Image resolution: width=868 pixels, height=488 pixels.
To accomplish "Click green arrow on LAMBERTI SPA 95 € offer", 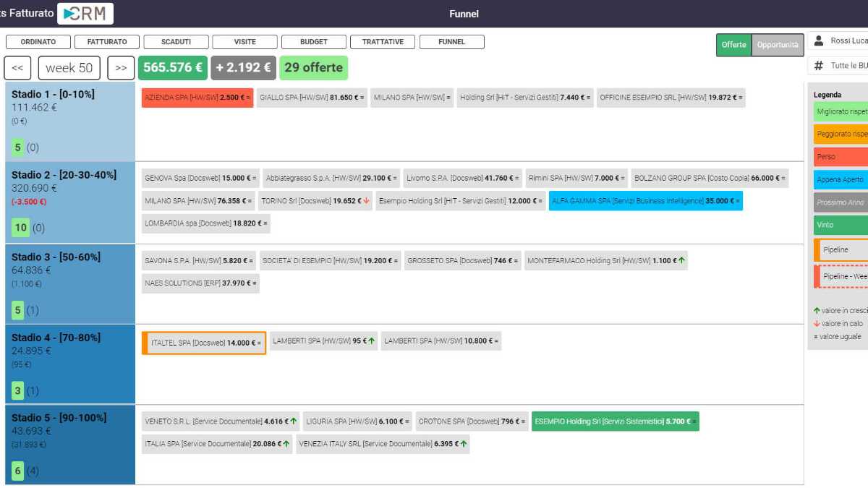I will point(372,341).
